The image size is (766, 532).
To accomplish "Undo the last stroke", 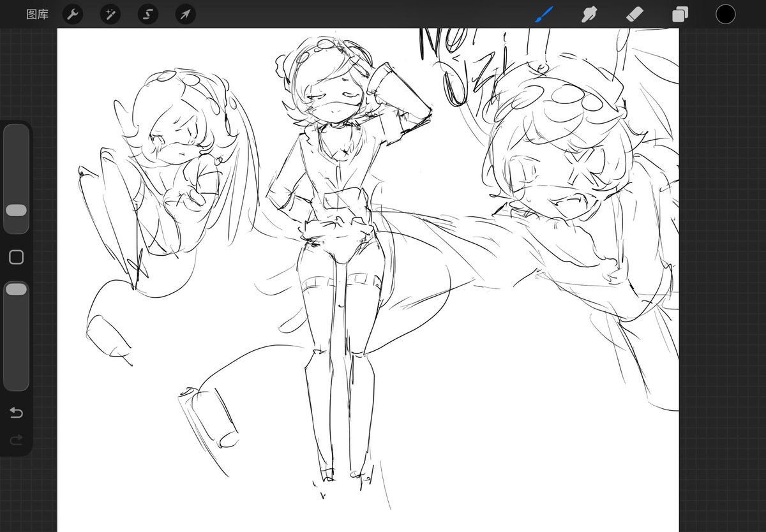I will [16, 413].
